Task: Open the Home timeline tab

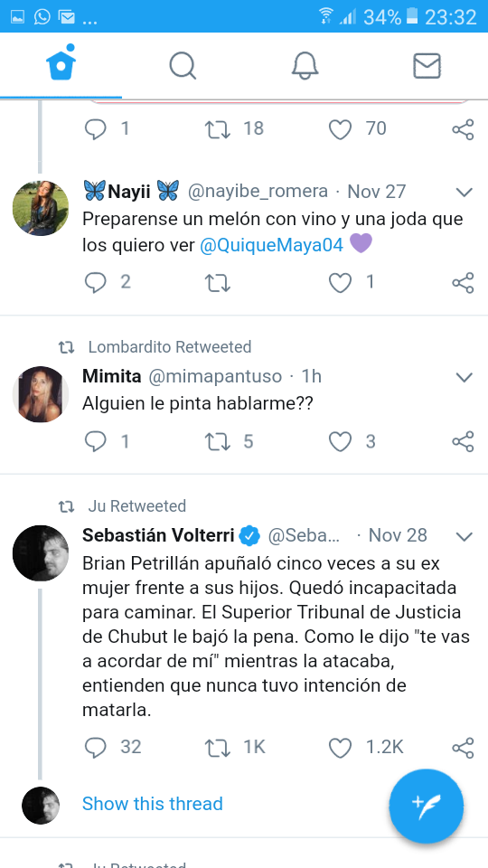Action: (61, 65)
